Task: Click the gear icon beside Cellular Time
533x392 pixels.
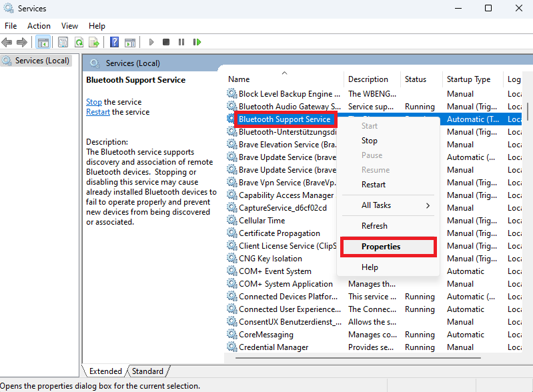Action: pyautogui.click(x=232, y=220)
